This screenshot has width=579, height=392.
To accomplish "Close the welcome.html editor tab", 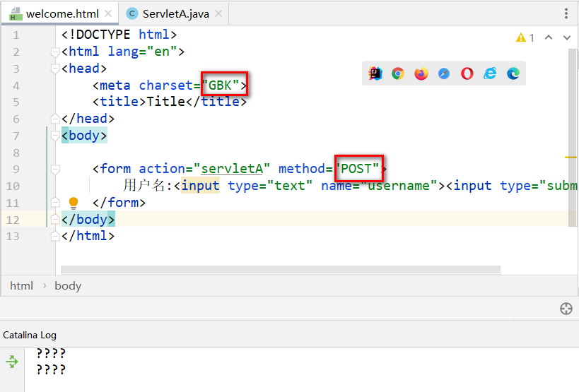I will [x=107, y=13].
